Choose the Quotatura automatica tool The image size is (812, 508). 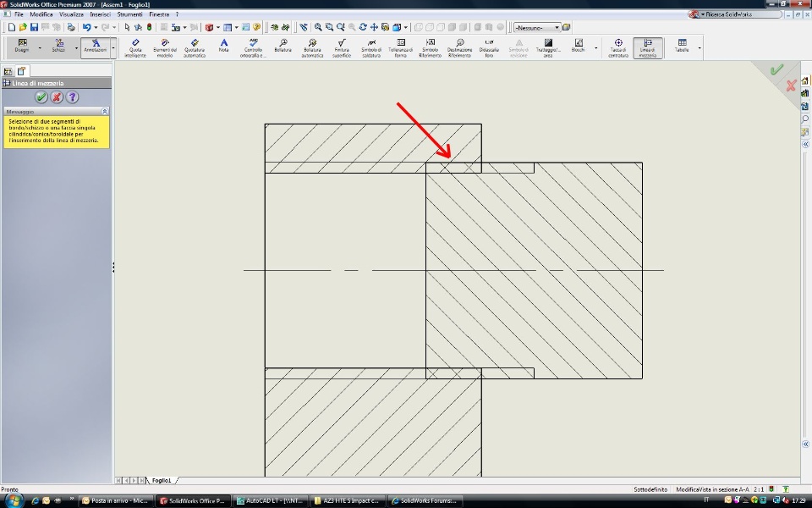coord(195,47)
